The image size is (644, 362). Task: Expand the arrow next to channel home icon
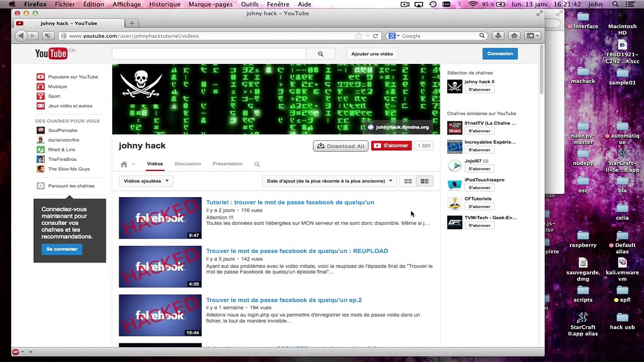coord(133,164)
